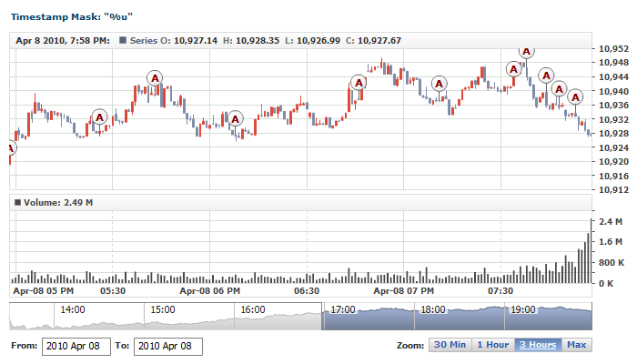The image size is (637, 364).
Task: Click the unselected scroller area at 15:00
Action: pyautogui.click(x=162, y=318)
